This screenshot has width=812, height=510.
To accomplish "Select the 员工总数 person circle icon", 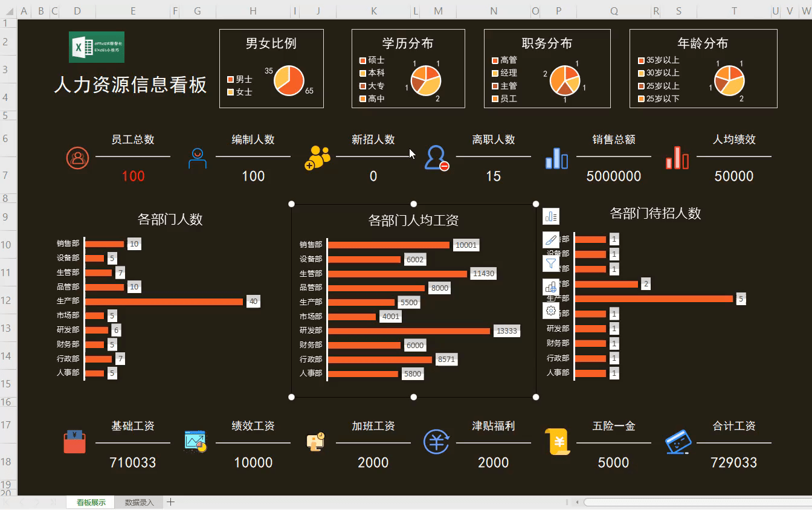I will (77, 158).
